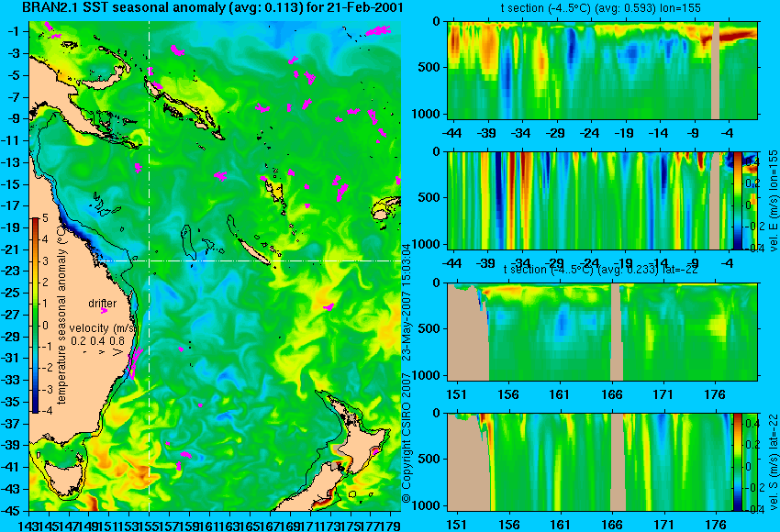Image resolution: width=780 pixels, height=532 pixels.
Task: Click the '156' tick under vel. S section
Action: (x=508, y=525)
